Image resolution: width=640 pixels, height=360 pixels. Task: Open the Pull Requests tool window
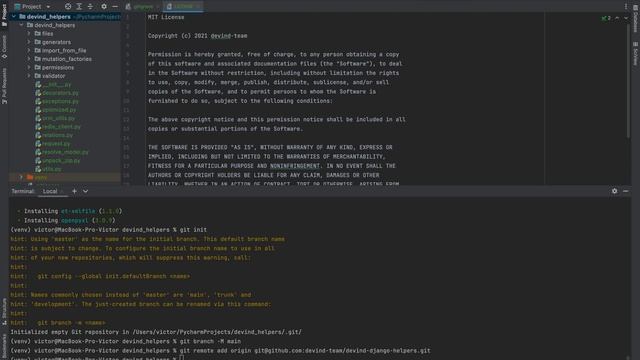tap(4, 86)
